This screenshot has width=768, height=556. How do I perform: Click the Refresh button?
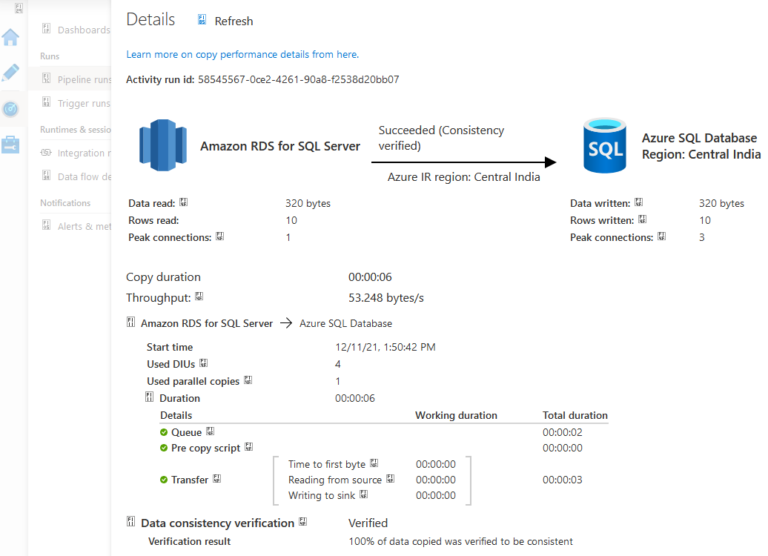click(x=225, y=21)
